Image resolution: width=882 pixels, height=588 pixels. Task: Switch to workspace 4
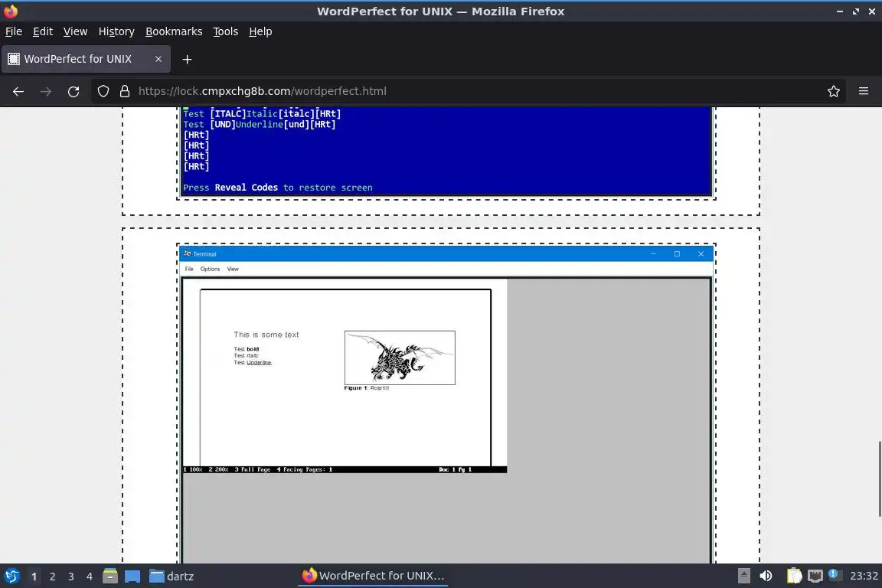pos(90,577)
